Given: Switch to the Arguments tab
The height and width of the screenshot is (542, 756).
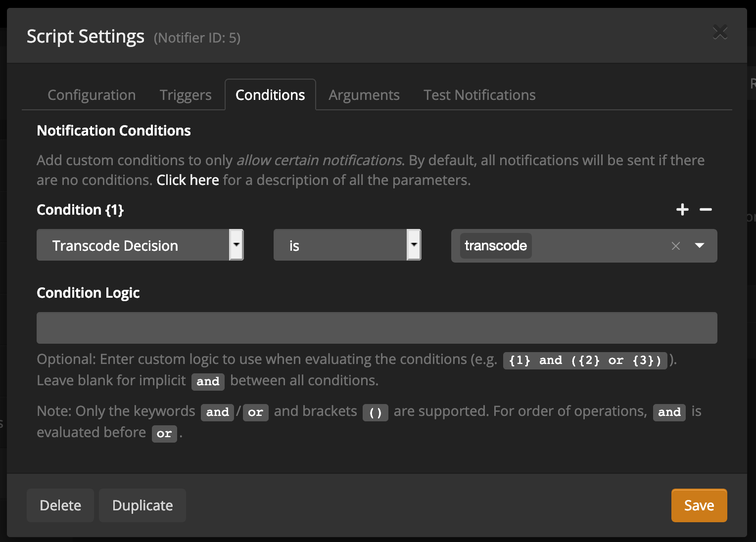Looking at the screenshot, I should click(364, 94).
